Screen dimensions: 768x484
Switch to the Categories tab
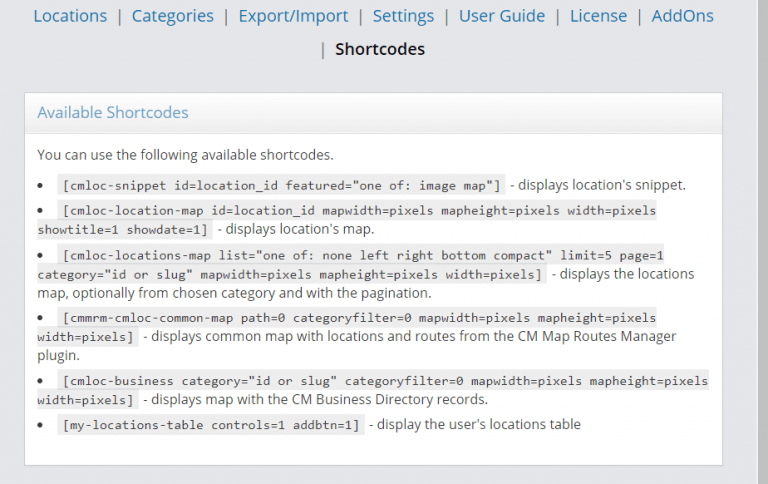coord(172,16)
